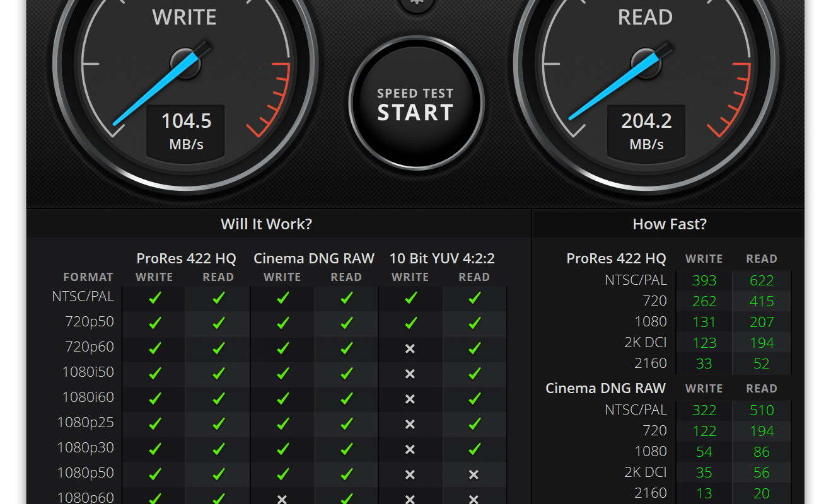Click 1080p25 ProRes 422 HQ write checkmark
This screenshot has width=831, height=504.
coord(154,424)
